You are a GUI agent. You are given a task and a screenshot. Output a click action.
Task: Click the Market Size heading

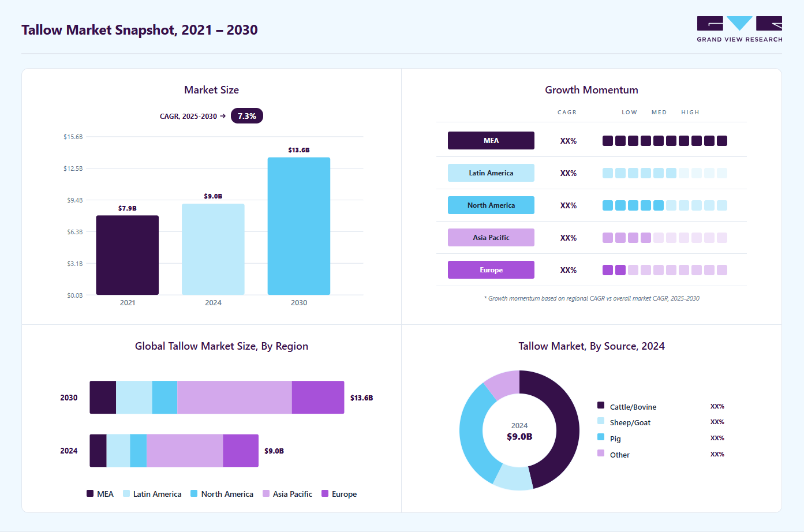click(x=211, y=90)
